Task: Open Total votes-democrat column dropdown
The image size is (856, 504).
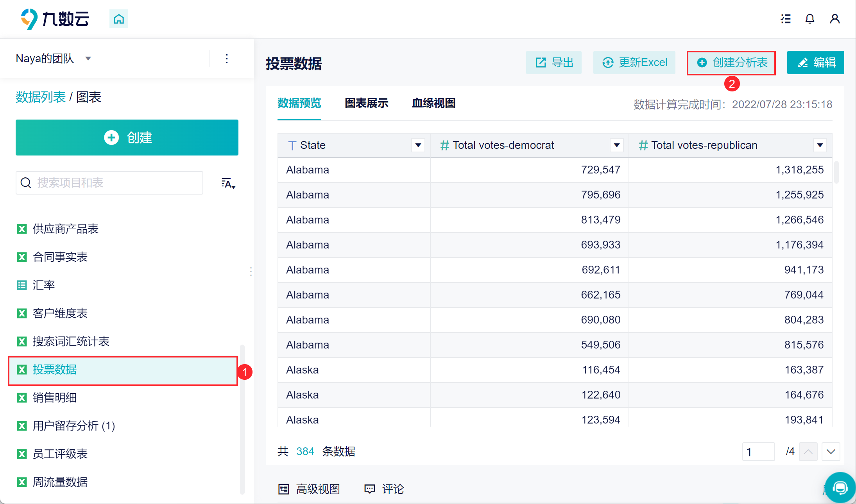Action: point(616,145)
